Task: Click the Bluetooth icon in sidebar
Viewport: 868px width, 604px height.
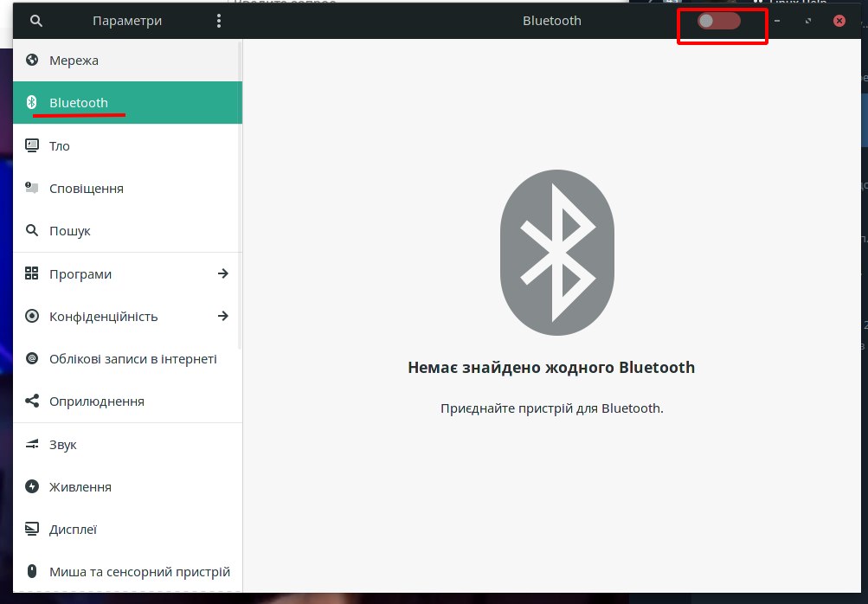Action: (32, 102)
